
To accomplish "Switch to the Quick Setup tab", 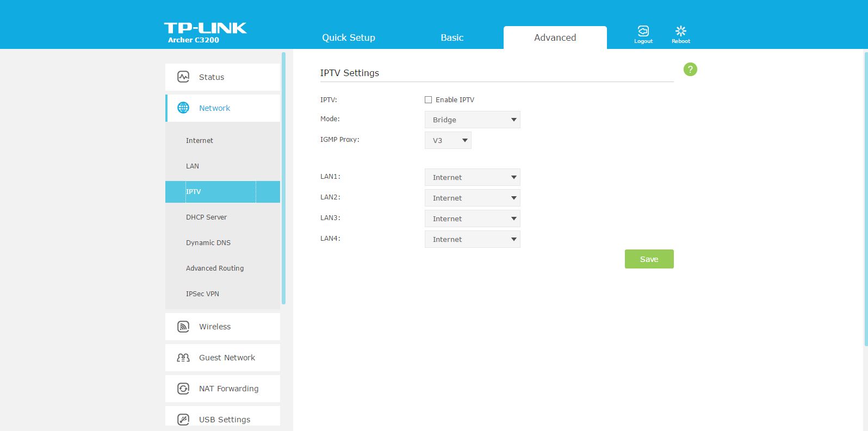I will click(349, 38).
